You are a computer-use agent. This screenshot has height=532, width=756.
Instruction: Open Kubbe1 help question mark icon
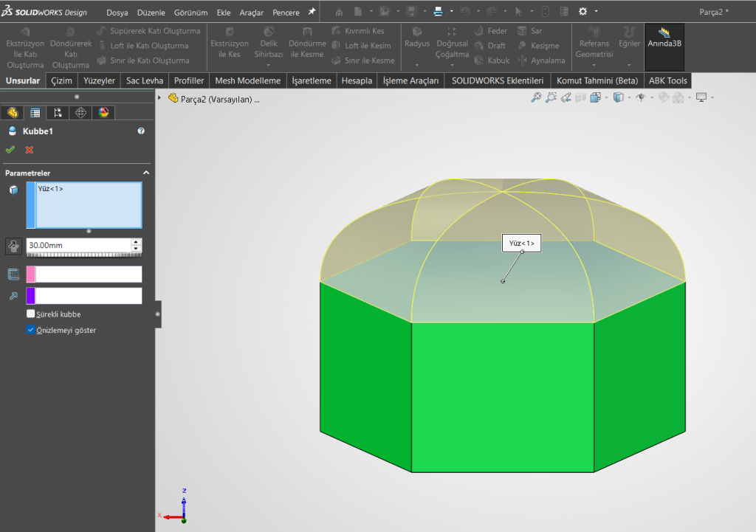141,131
